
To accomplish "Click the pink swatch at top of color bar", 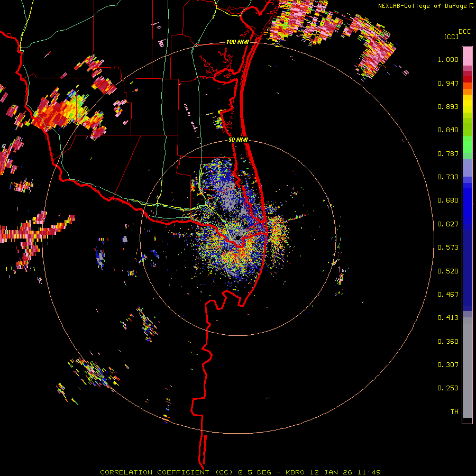I will tap(467, 56).
